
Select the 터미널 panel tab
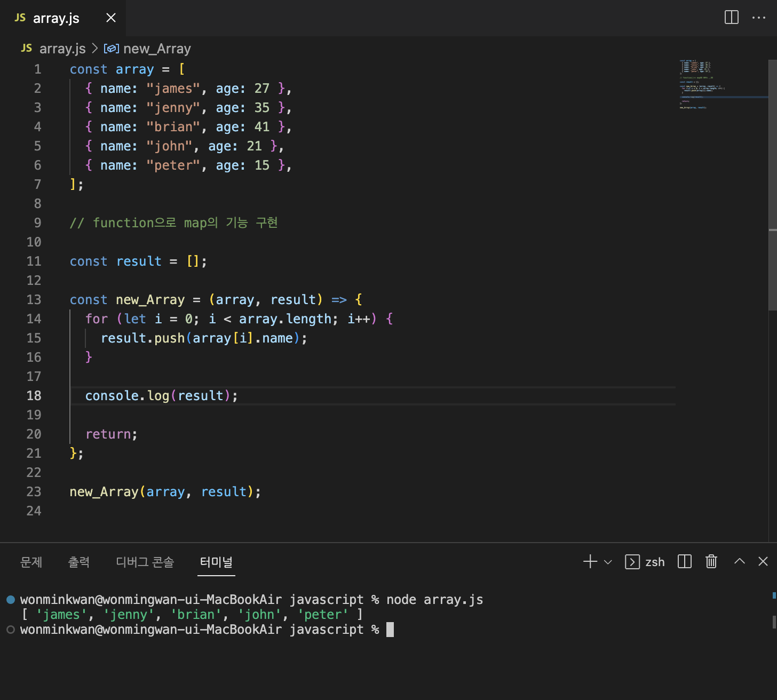(x=216, y=562)
